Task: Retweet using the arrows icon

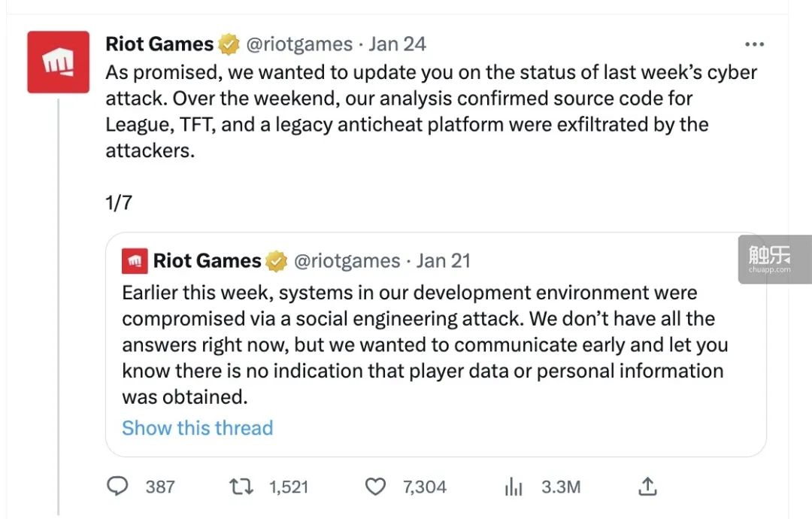Action: (x=241, y=487)
